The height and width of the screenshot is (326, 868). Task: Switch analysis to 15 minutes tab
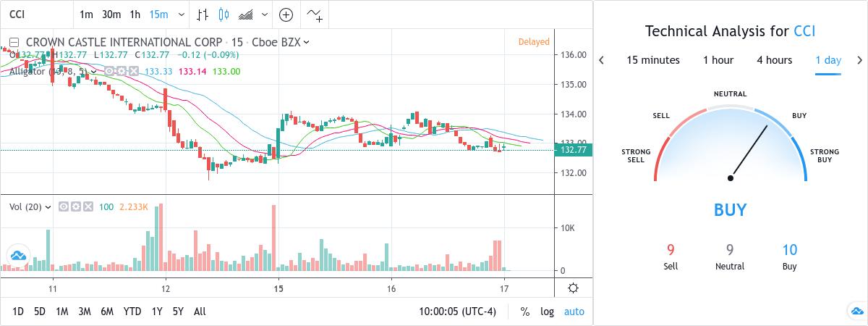click(653, 60)
